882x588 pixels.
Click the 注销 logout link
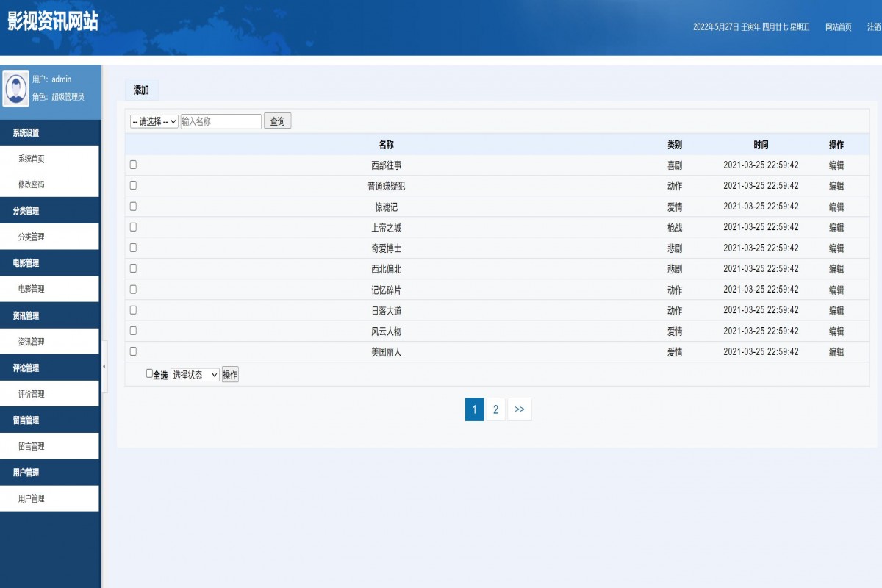click(x=873, y=27)
